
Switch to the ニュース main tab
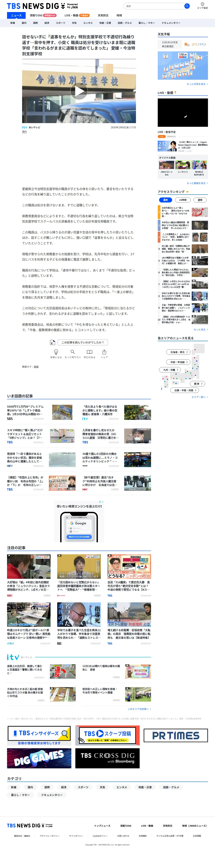16,15
